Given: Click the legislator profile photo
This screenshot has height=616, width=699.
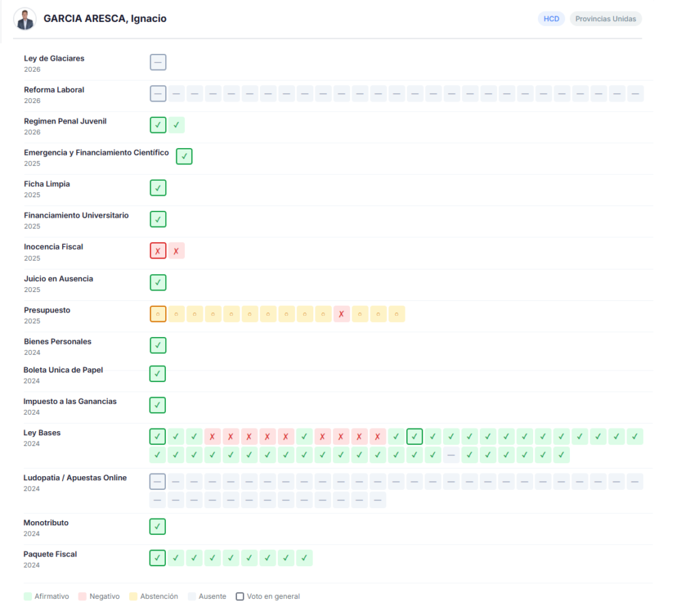Looking at the screenshot, I should coord(25,19).
